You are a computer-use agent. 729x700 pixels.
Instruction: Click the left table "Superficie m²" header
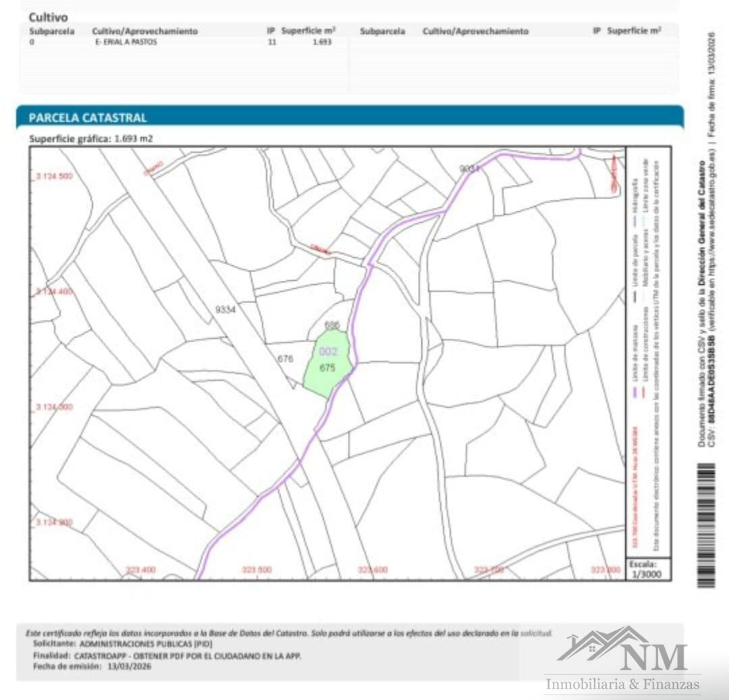tap(308, 30)
